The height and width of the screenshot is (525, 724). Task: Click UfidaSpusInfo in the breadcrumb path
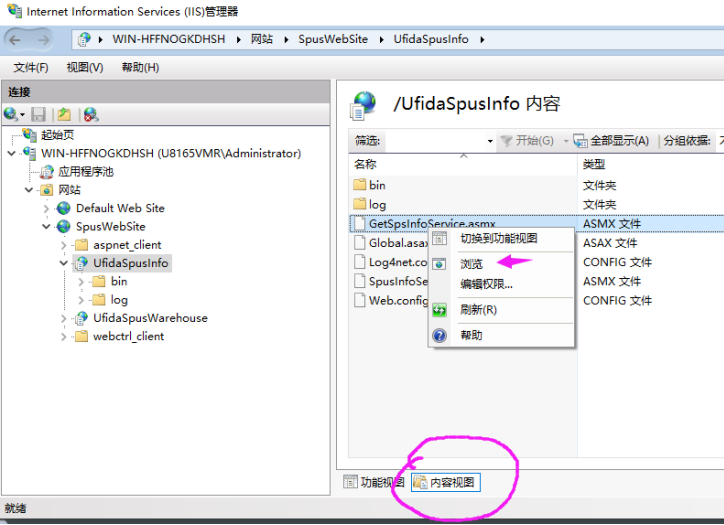431,39
